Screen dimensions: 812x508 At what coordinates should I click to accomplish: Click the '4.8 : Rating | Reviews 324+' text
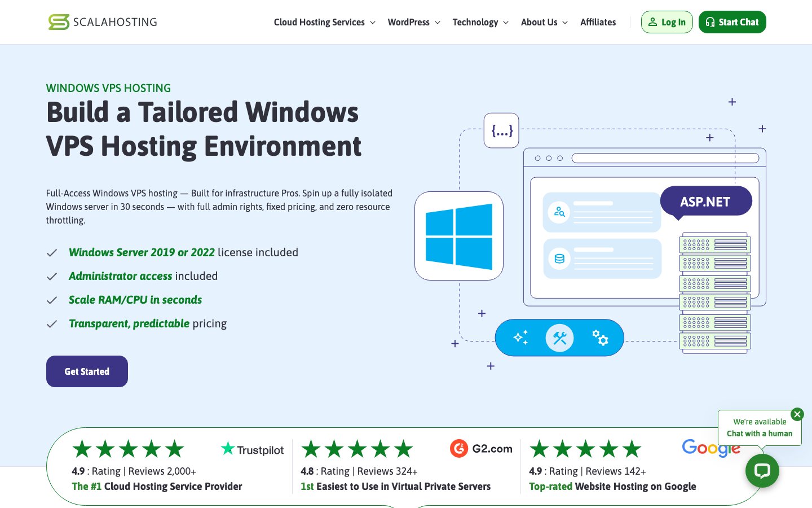[359, 471]
